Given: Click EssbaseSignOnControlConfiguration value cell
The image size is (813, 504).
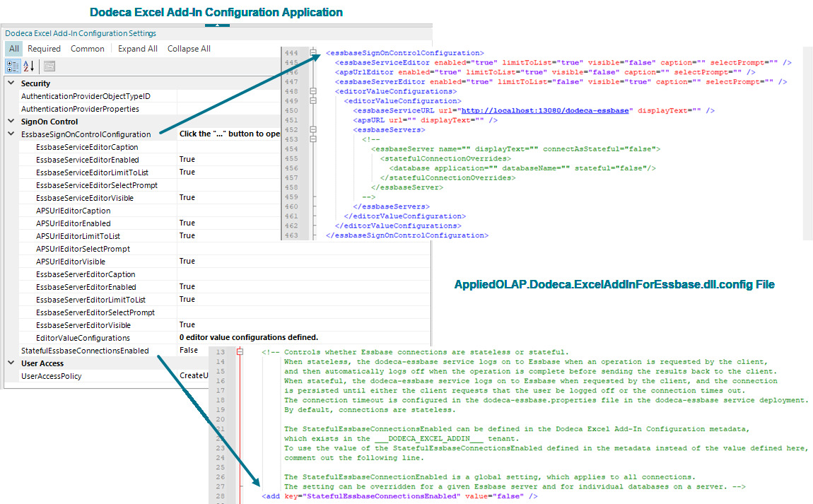Looking at the screenshot, I should pos(229,134).
